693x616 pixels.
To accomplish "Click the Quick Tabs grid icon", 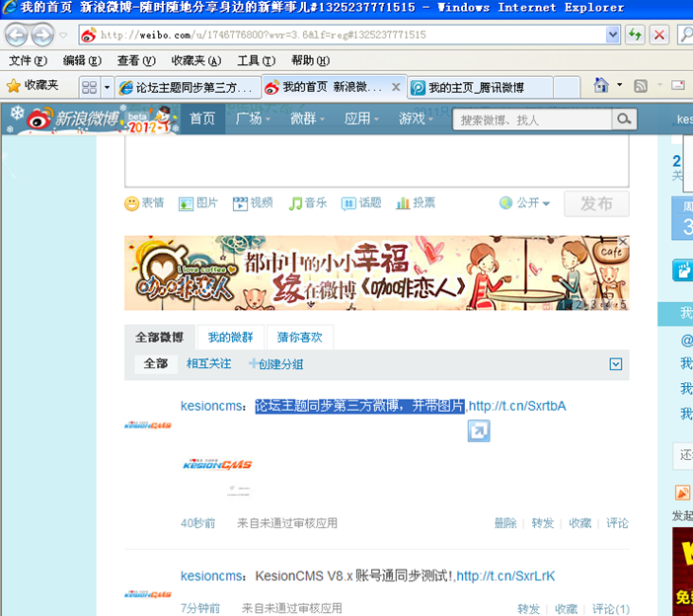I will pos(89,87).
